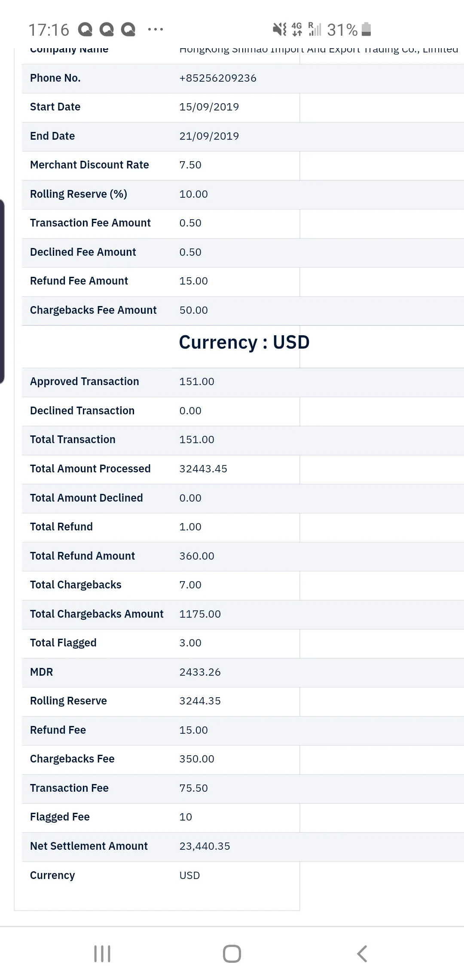Tap the Total Chargebacks Amount row label
The height and width of the screenshot is (980, 464).
tap(97, 614)
